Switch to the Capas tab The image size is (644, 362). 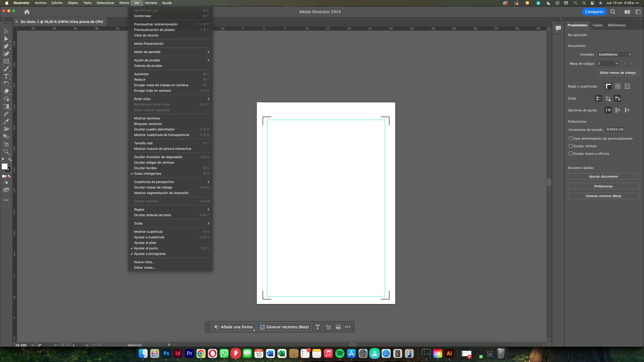597,25
